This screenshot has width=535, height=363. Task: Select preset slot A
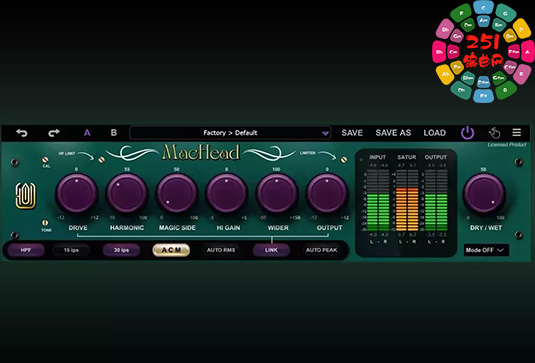[87, 133]
